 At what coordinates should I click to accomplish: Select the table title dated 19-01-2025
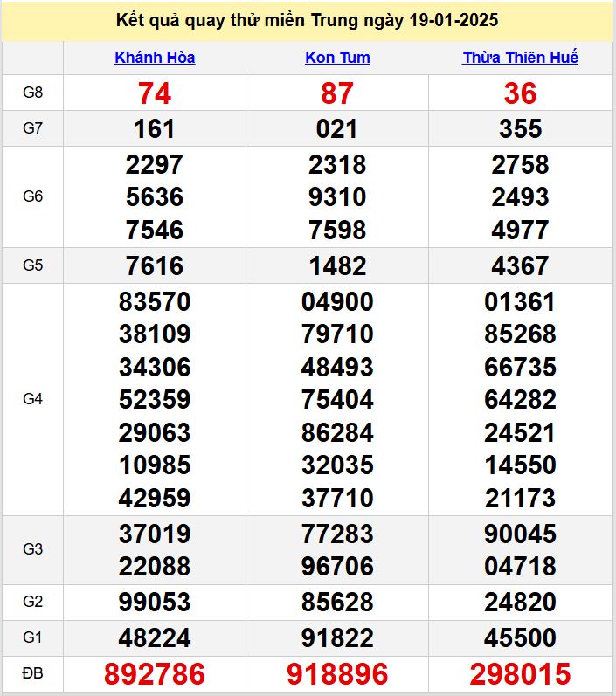tap(308, 21)
